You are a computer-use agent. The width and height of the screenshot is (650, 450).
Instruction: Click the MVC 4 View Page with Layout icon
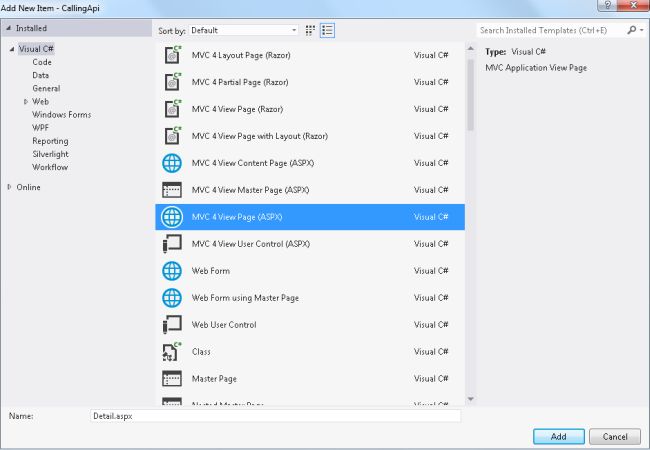click(172, 135)
